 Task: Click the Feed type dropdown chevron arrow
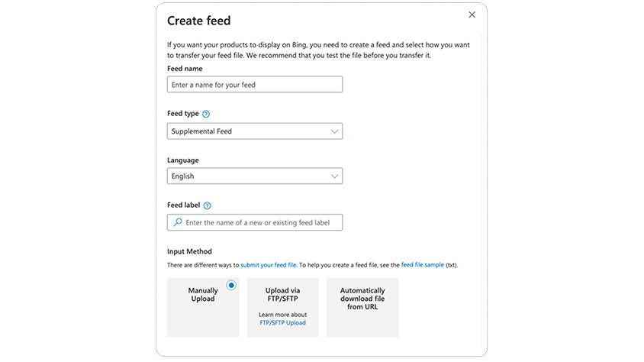click(x=334, y=131)
